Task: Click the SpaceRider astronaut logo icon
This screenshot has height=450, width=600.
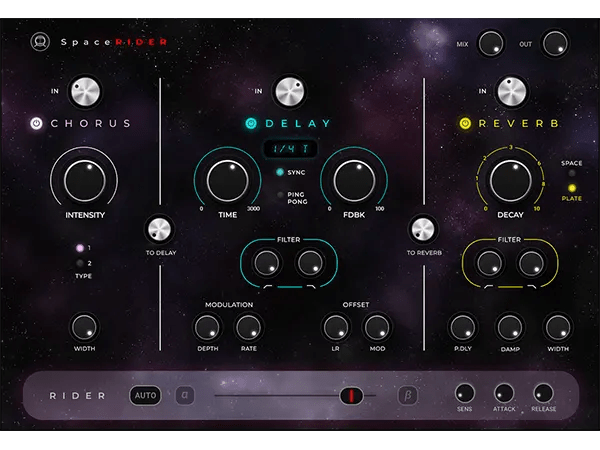Action: (x=40, y=41)
